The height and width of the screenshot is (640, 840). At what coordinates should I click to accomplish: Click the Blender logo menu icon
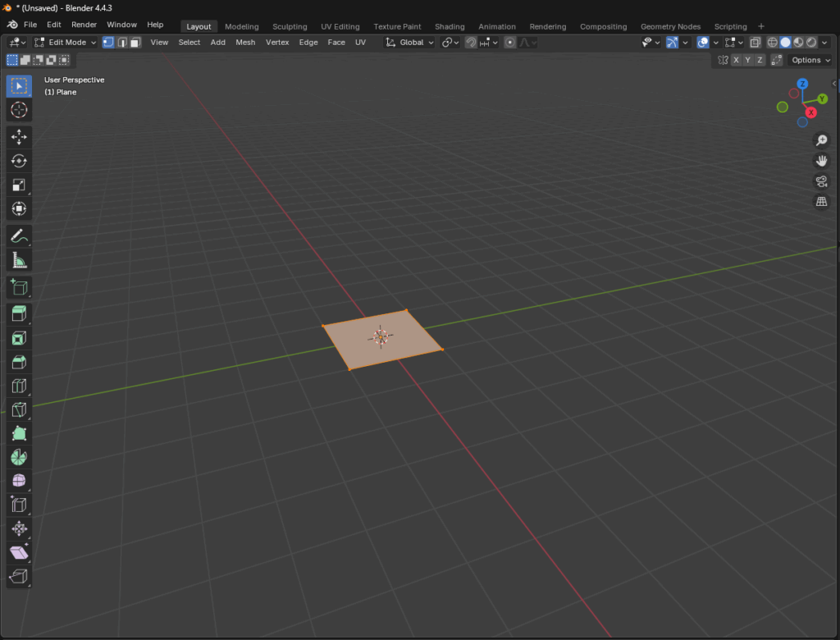click(x=12, y=25)
